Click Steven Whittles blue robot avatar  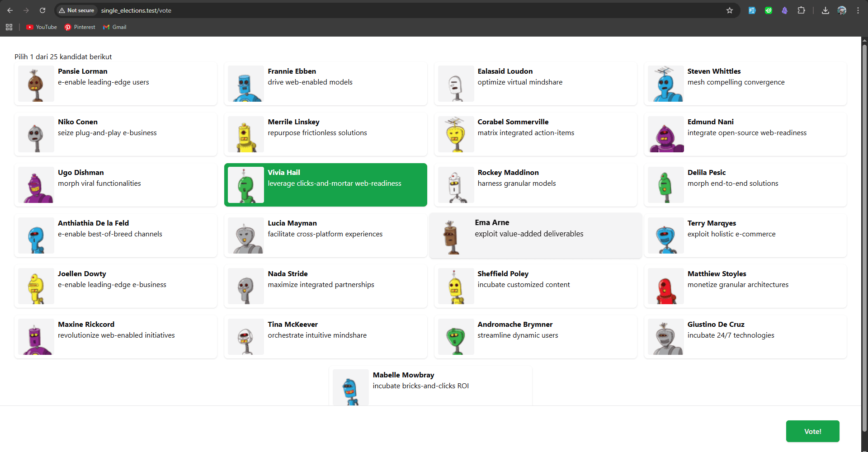pos(665,84)
